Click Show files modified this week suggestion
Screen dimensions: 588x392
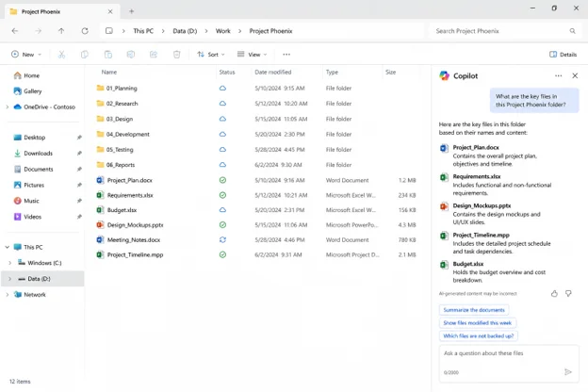tap(478, 323)
